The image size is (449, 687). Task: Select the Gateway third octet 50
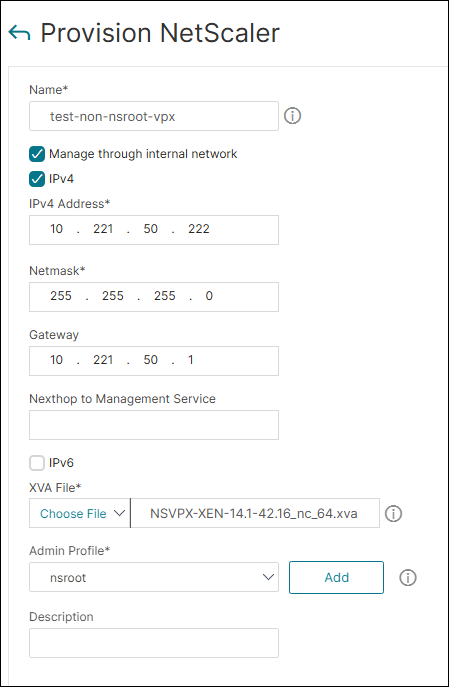pyautogui.click(x=150, y=360)
